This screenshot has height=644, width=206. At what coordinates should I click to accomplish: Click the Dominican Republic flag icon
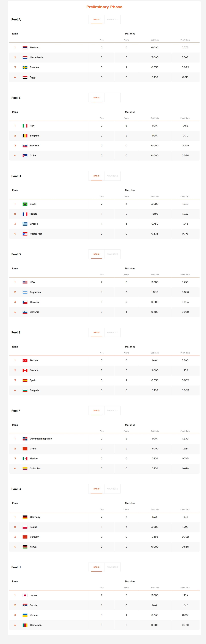click(x=25, y=439)
